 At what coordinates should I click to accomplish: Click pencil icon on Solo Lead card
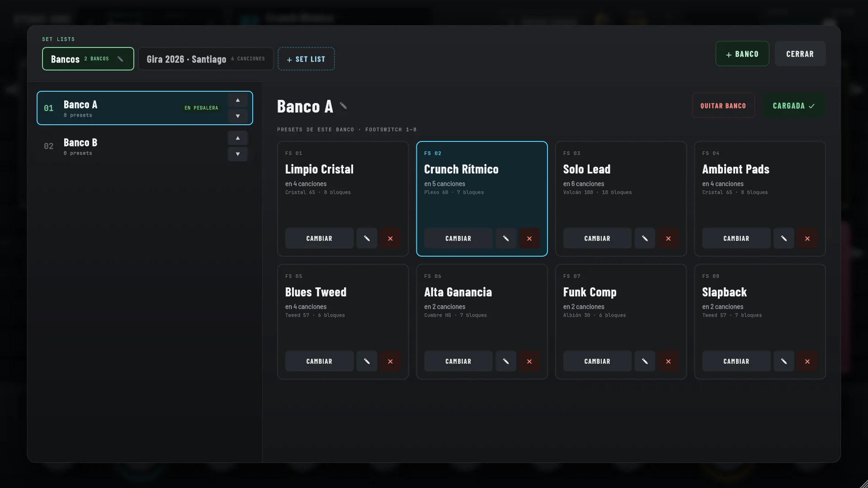pyautogui.click(x=645, y=238)
